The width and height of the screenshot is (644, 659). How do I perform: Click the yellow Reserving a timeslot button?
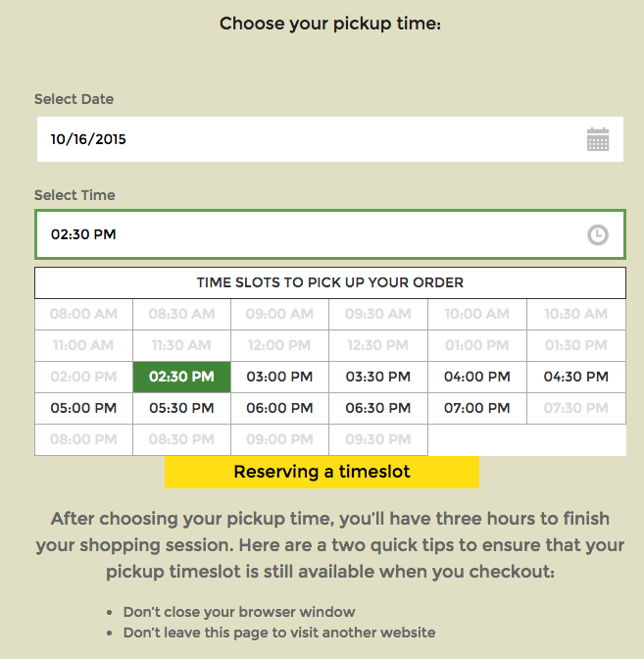322,472
